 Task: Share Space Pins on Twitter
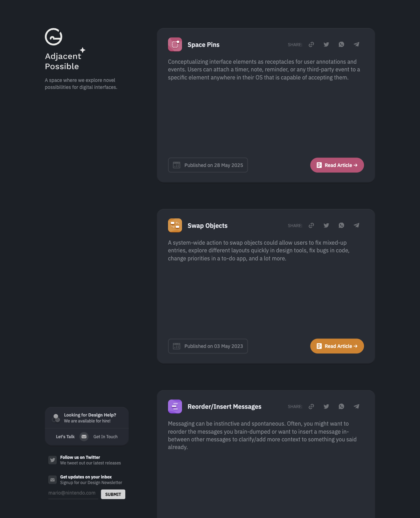pos(326,44)
